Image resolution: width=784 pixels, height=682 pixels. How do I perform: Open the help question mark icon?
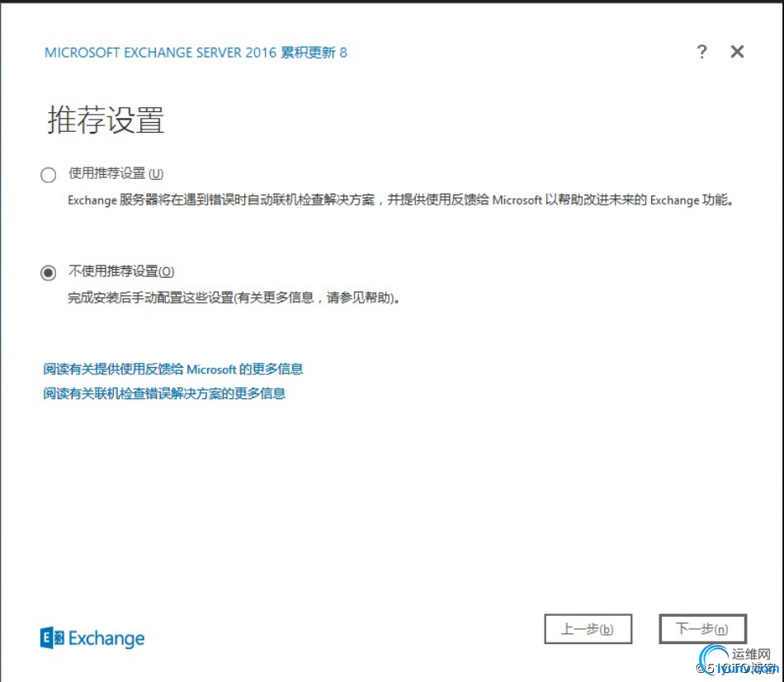[702, 51]
